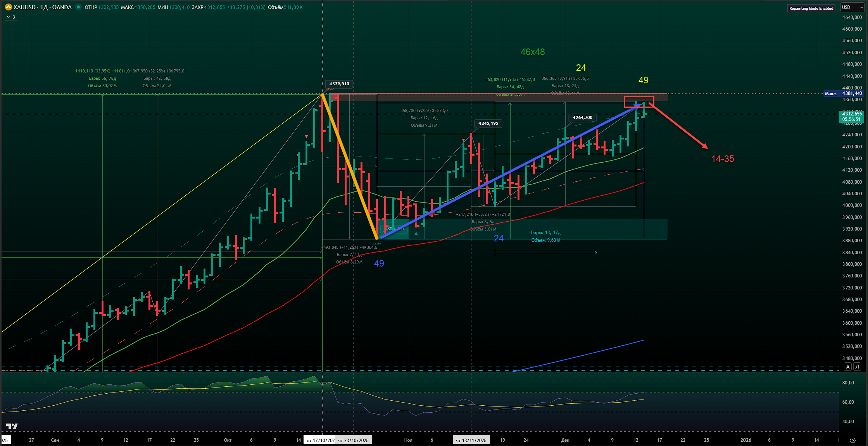Toggle logarithmic scale 'Л' button

(x=857, y=367)
